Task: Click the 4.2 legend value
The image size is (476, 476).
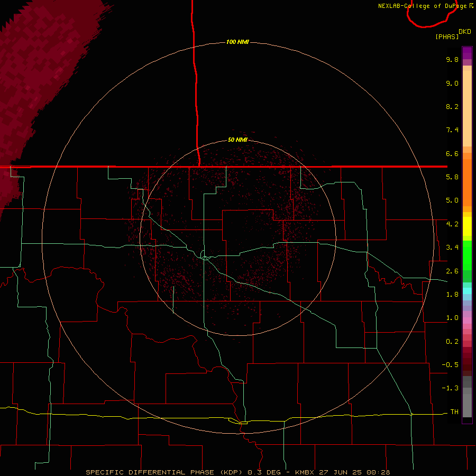Action: click(x=452, y=224)
